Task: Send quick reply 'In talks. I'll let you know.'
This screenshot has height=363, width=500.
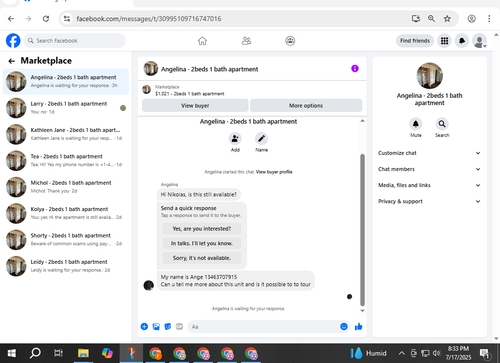Action: point(202,243)
